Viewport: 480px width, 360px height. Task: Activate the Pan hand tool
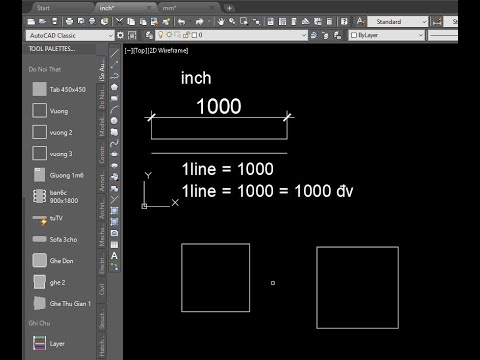pos(220,22)
